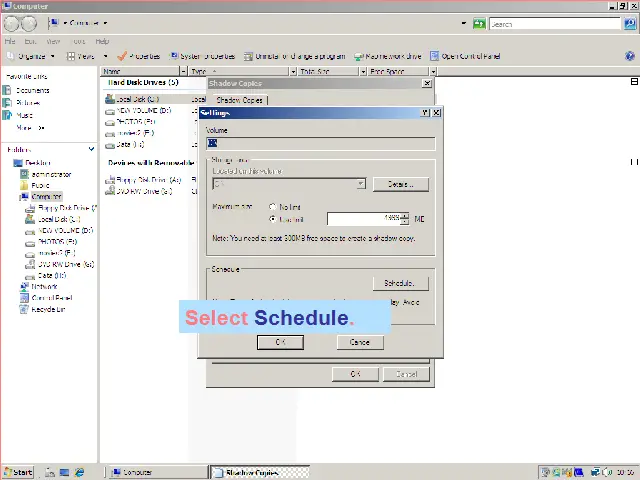Open the Help menu in Computer window

point(102,41)
